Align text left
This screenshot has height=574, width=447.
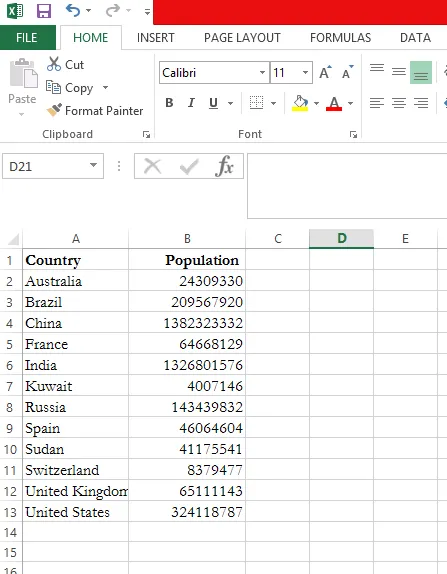coord(377,103)
